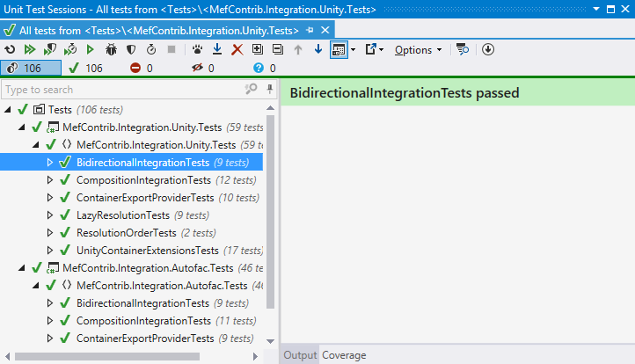The image size is (635, 364).
Task: Close the All tests session tab
Action: [325, 30]
